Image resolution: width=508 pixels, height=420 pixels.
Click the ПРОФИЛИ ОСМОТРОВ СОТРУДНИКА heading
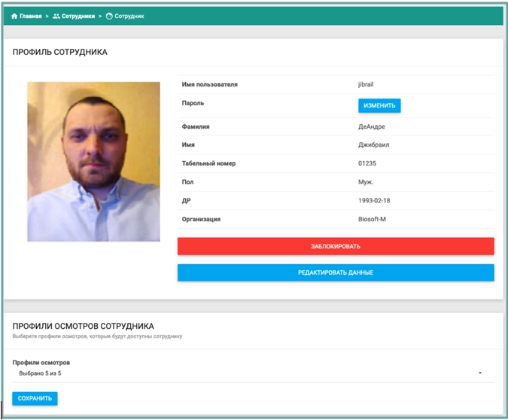(84, 326)
